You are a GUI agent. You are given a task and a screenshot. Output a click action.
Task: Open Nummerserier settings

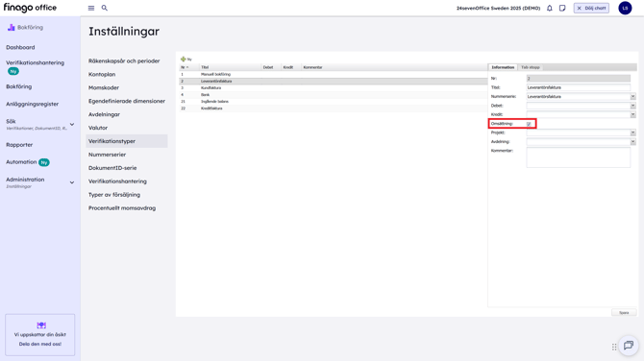click(x=108, y=155)
